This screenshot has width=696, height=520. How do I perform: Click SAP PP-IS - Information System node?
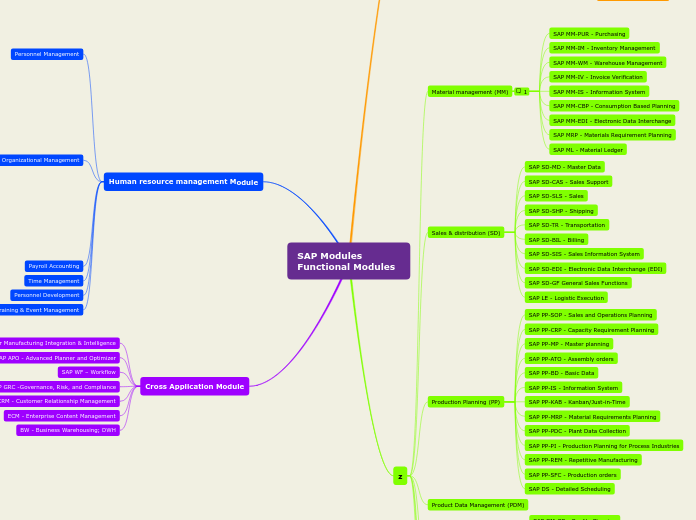[573, 388]
